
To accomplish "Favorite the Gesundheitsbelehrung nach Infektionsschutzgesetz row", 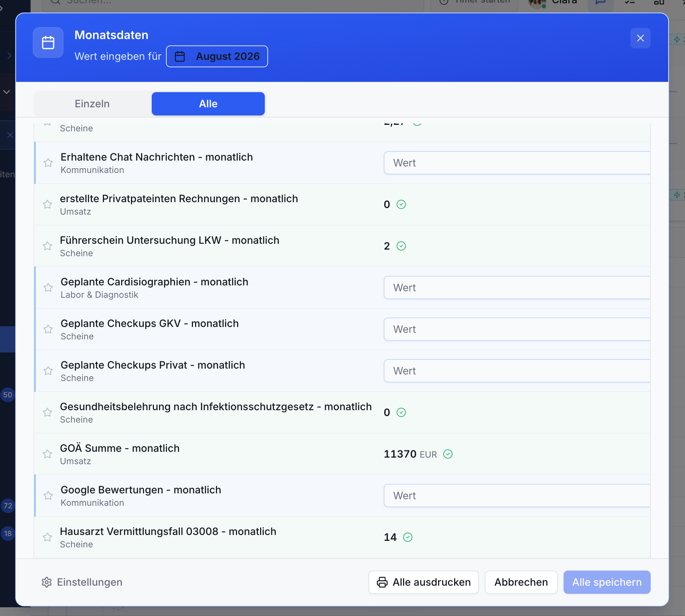I will click(47, 412).
